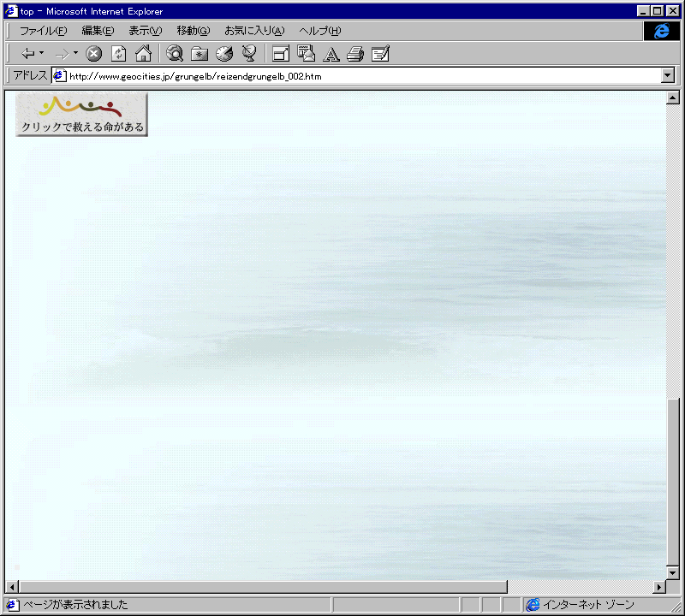The height and width of the screenshot is (616, 685).
Task: Refresh the page with the Refresh icon
Action: tap(118, 54)
